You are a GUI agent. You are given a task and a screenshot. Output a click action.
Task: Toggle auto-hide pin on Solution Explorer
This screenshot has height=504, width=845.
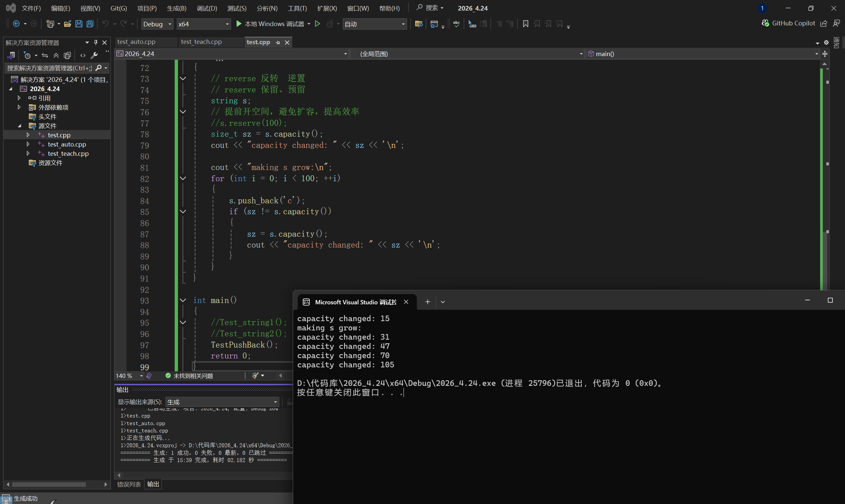point(96,43)
